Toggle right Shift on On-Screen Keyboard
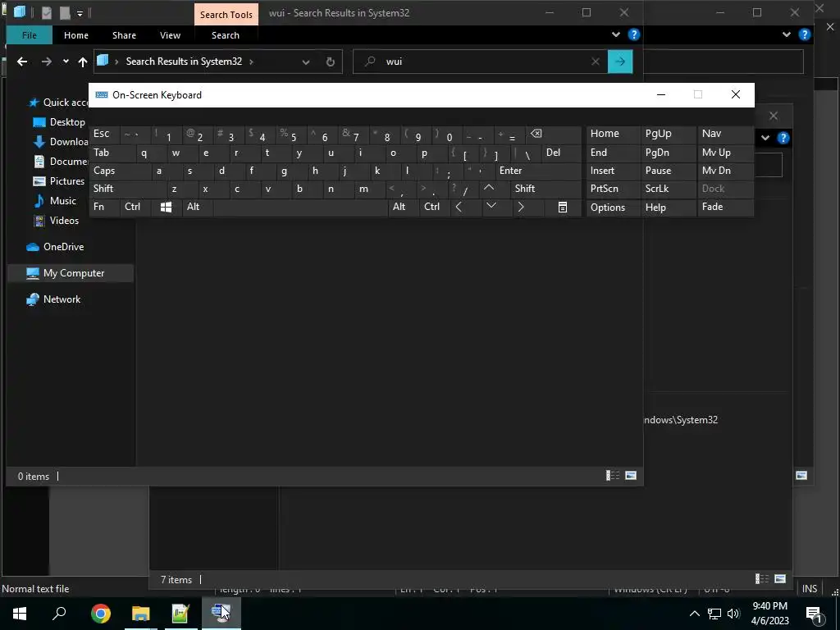This screenshot has width=840, height=630. [546, 189]
